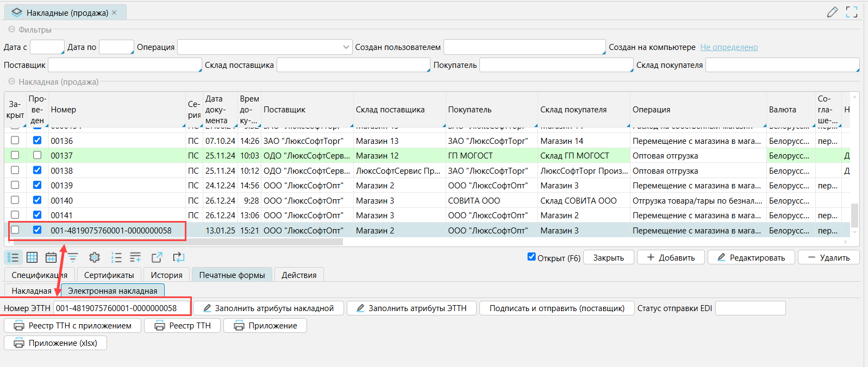Click the 'Не определено' link
Viewport: 868px width, 367px height.
729,47
